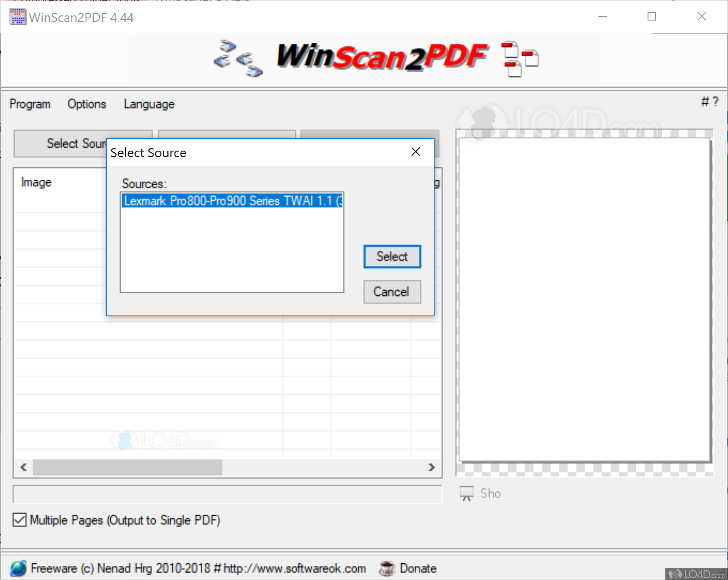Open the softwareok.com website link

[x=295, y=568]
